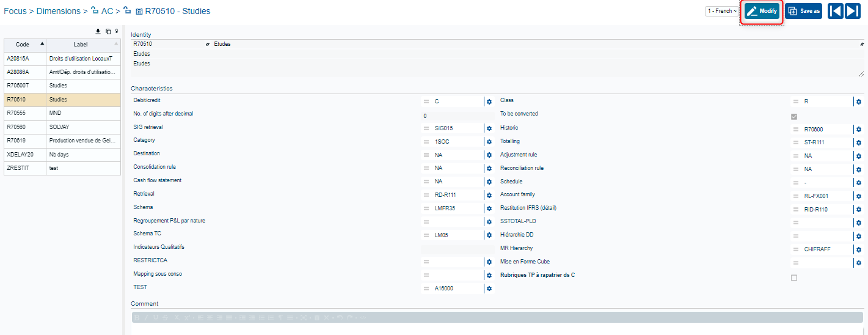The height and width of the screenshot is (335, 868).
Task: Click the Italic button in comment toolbar
Action: point(145,318)
